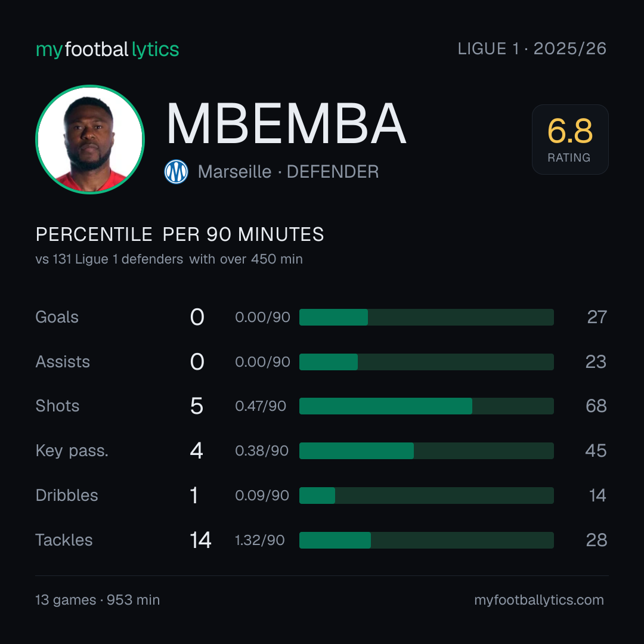Image resolution: width=644 pixels, height=644 pixels.
Task: Click the Tackles percentile bar
Action: pyautogui.click(x=426, y=540)
